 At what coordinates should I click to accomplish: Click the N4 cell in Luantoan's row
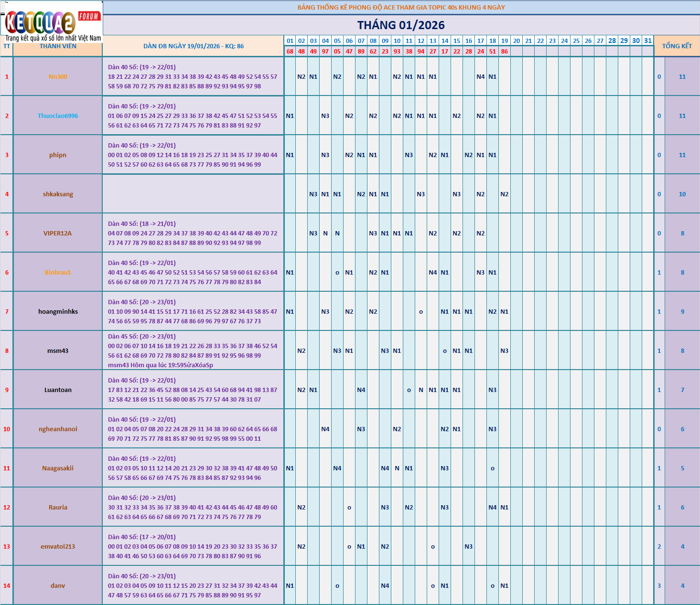(361, 390)
